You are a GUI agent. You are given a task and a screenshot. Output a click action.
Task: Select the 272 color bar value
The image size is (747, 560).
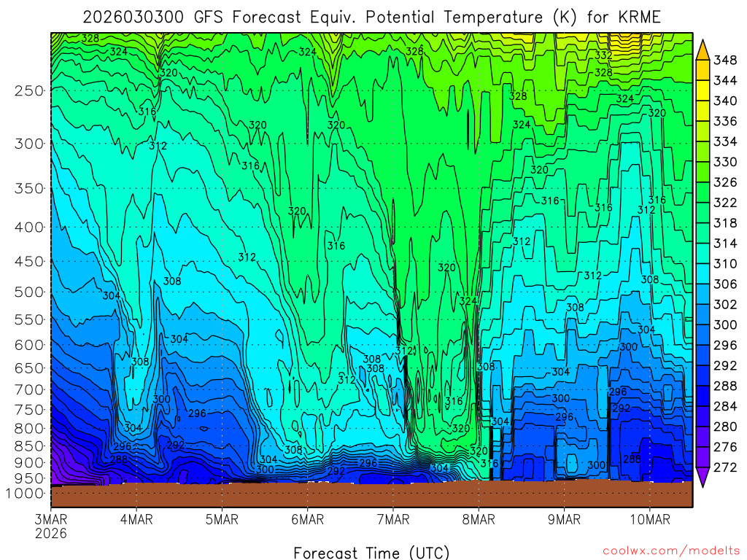point(725,467)
